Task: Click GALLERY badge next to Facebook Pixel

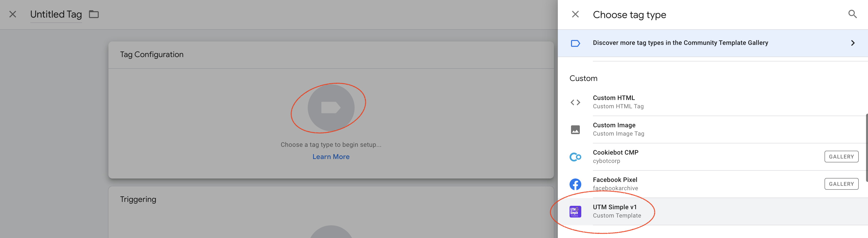Action: tap(841, 184)
